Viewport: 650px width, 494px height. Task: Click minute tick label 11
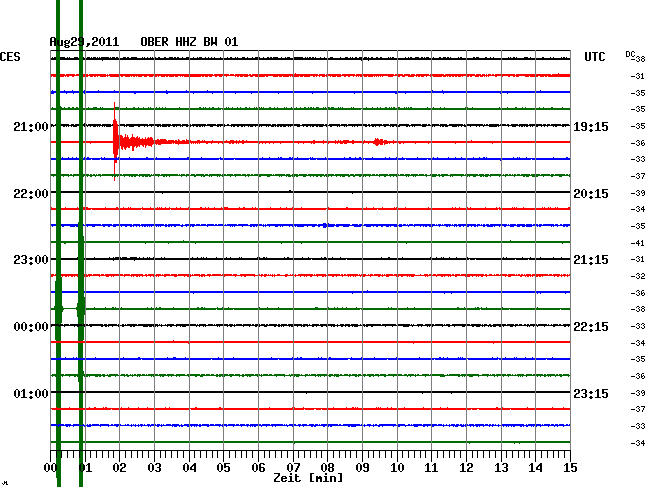(x=432, y=468)
